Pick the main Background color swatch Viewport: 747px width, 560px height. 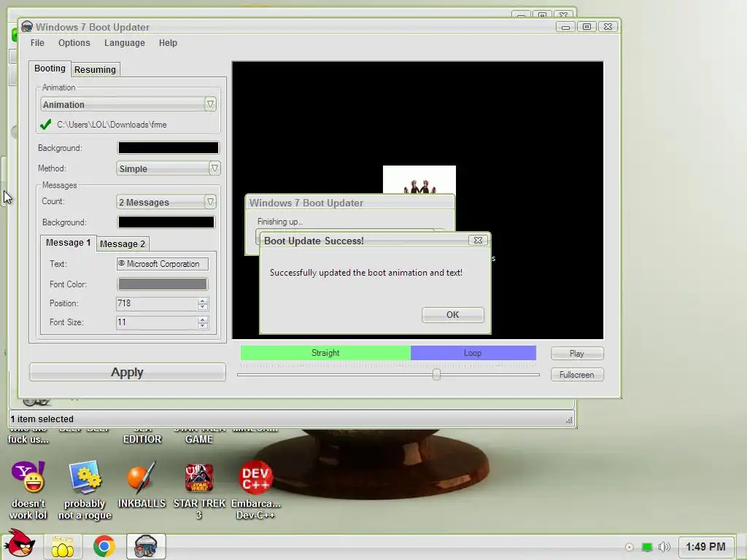pos(169,147)
